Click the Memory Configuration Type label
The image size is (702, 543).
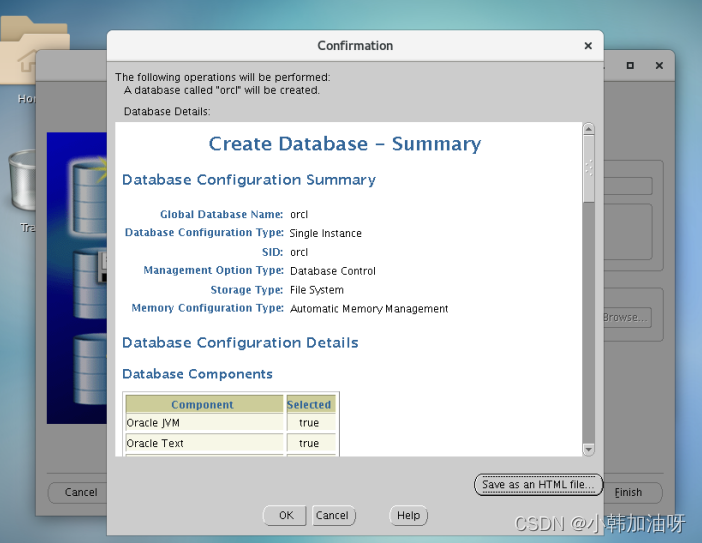coord(208,308)
